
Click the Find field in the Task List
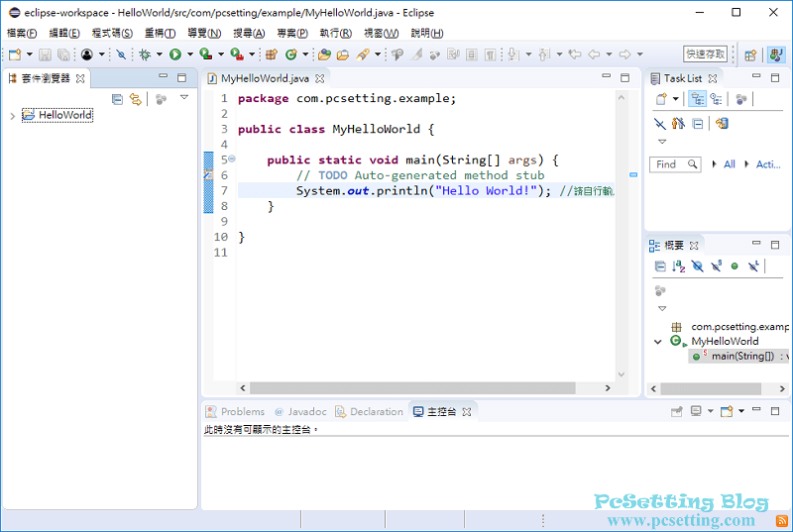coord(675,164)
